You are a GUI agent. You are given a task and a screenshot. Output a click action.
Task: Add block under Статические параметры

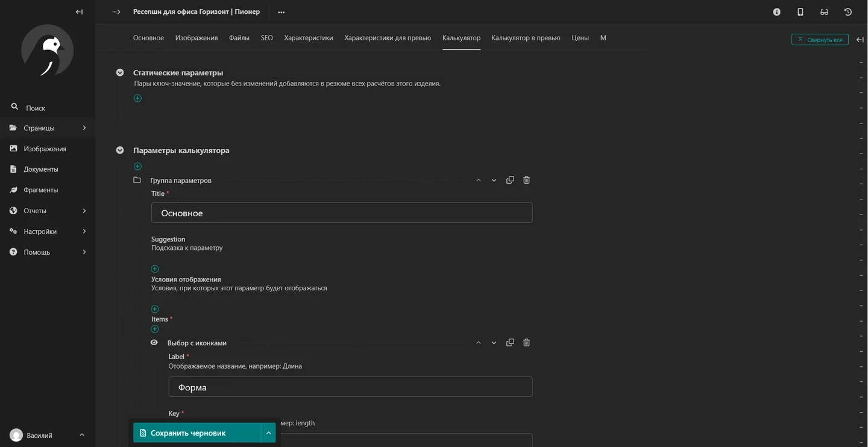137,98
